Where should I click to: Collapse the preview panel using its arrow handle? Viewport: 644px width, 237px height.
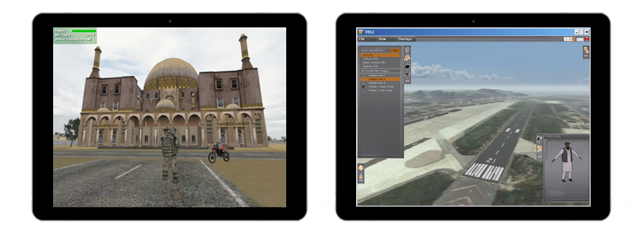(540, 157)
